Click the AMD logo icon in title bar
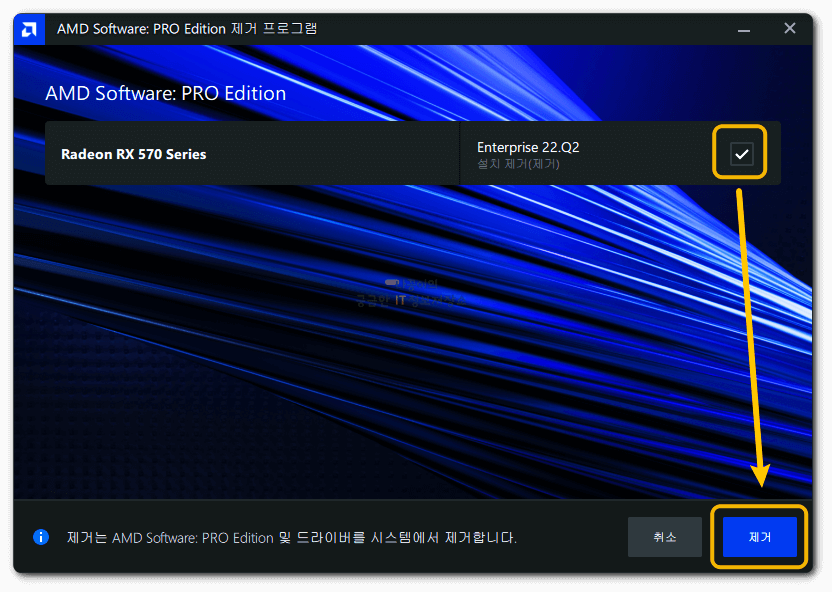Screen dimensions: 832x592 pyautogui.click(x=29, y=29)
